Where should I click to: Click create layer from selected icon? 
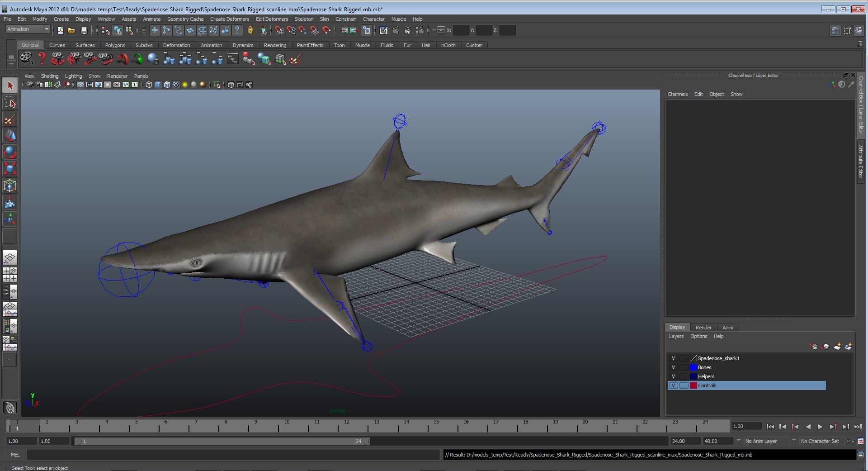848,347
